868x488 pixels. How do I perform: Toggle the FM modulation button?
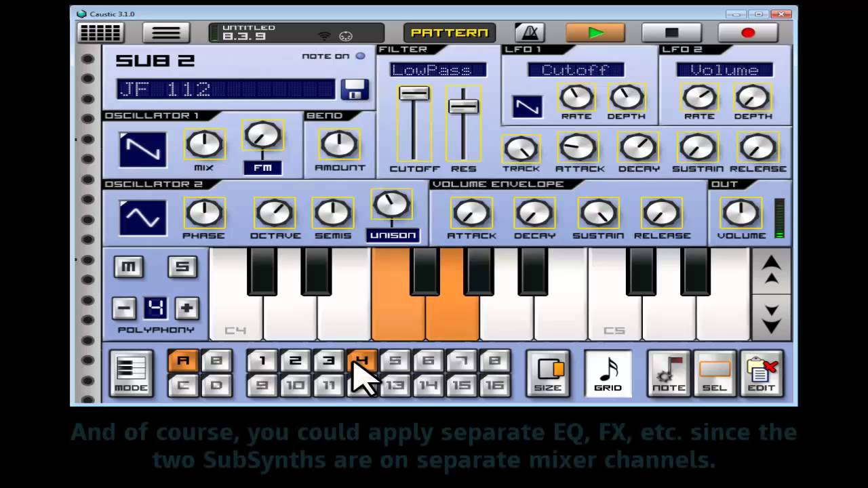[x=262, y=167]
